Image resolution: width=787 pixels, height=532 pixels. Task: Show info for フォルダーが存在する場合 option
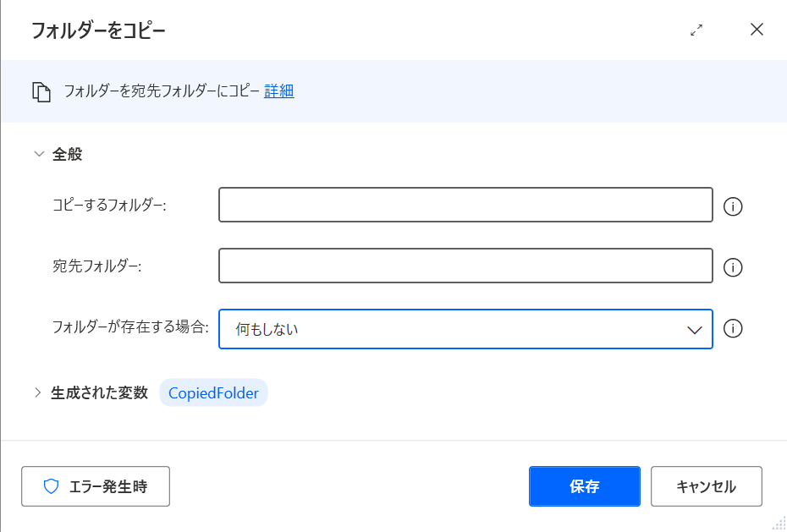[733, 328]
